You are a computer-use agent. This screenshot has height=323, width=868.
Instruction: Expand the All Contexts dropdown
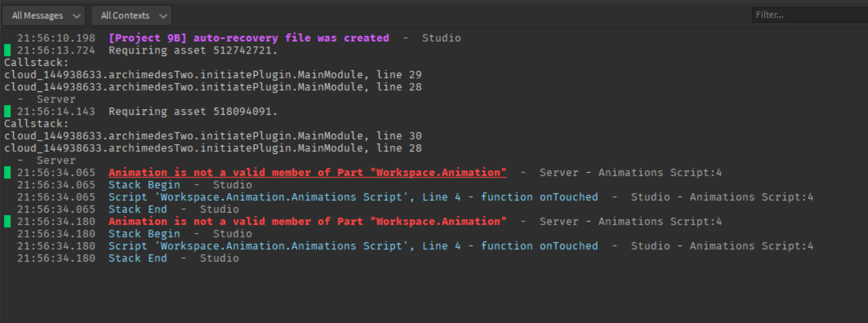(x=132, y=15)
